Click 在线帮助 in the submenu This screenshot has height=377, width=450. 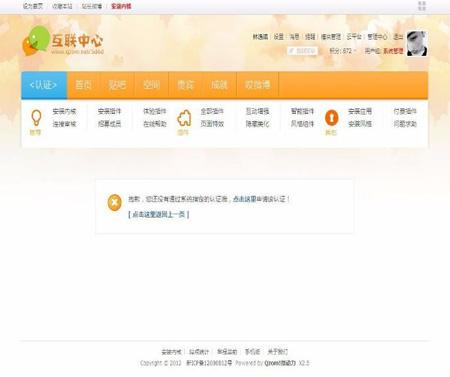pos(155,124)
